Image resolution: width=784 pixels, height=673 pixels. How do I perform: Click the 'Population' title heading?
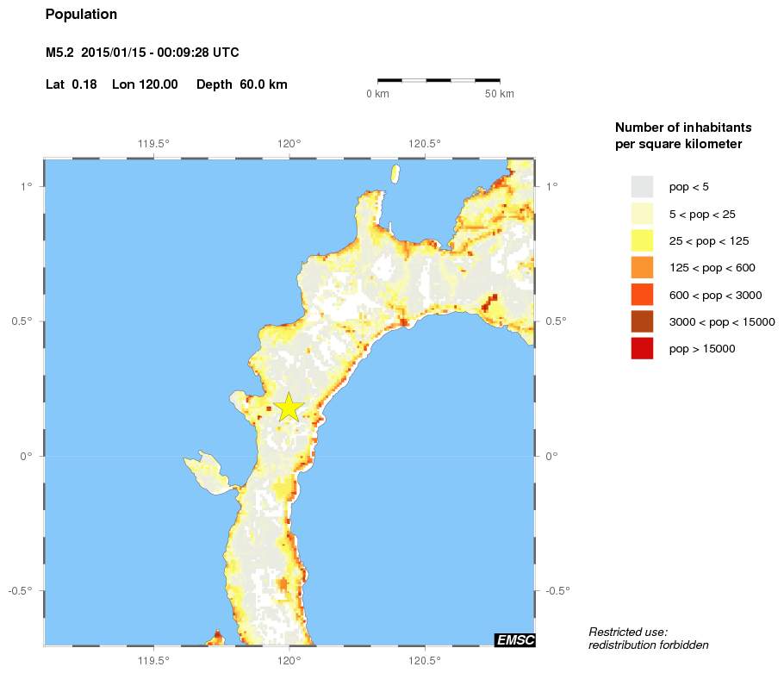81,15
